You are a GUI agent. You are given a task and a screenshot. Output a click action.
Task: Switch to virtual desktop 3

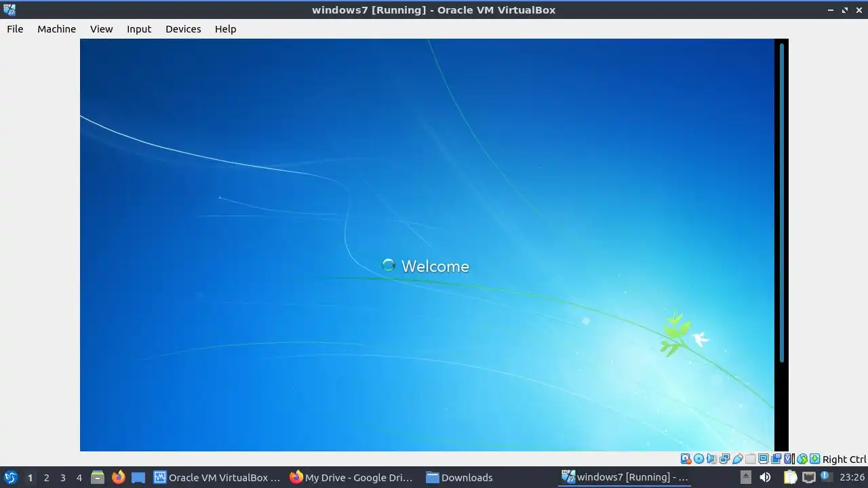click(62, 477)
